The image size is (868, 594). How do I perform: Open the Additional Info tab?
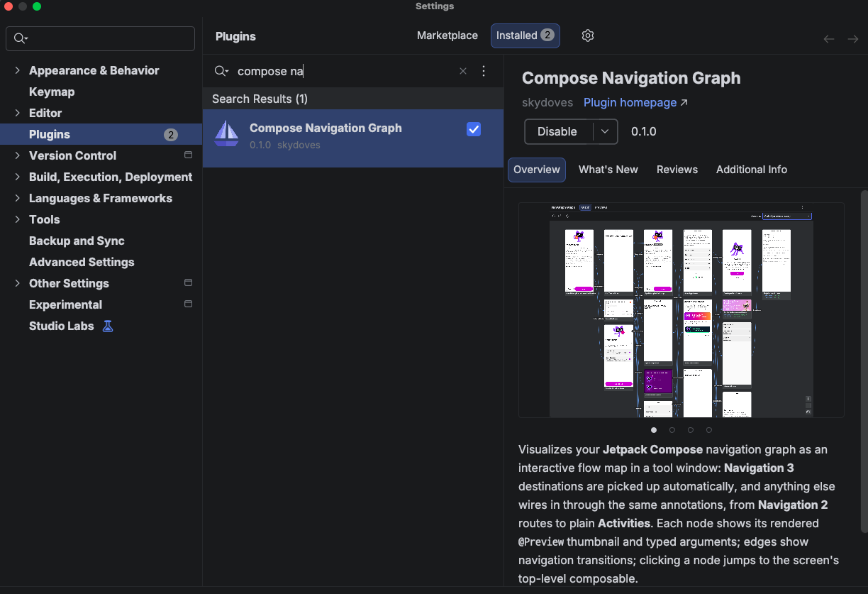pyautogui.click(x=752, y=170)
